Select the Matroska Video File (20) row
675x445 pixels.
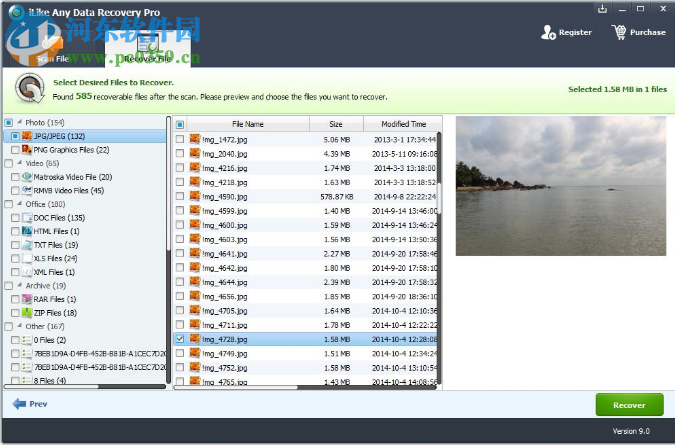pos(85,177)
